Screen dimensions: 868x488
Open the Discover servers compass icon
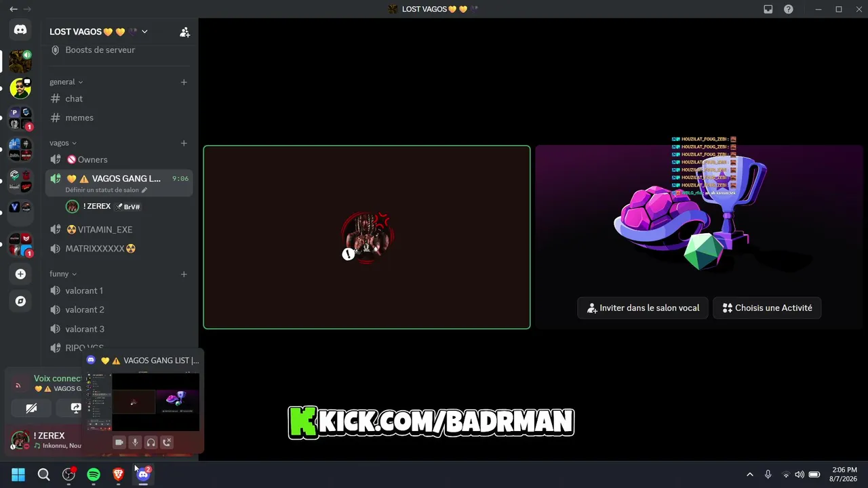(20, 301)
